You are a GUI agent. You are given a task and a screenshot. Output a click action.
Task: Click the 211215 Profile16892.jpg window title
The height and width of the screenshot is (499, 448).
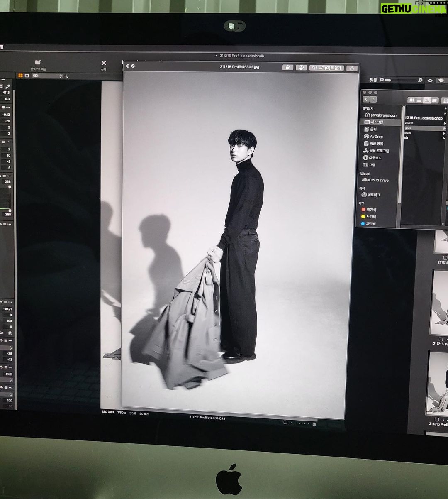[x=239, y=67]
